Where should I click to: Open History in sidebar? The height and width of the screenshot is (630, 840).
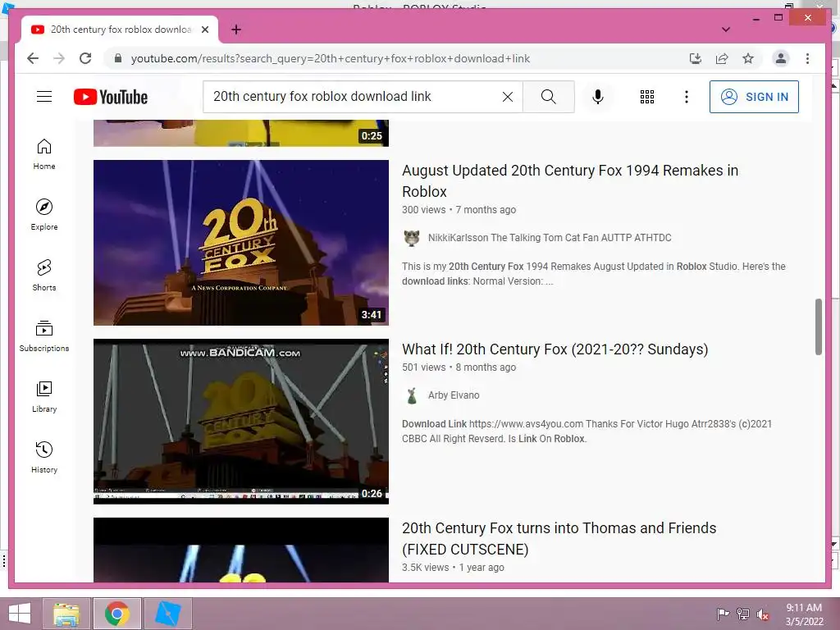(44, 458)
